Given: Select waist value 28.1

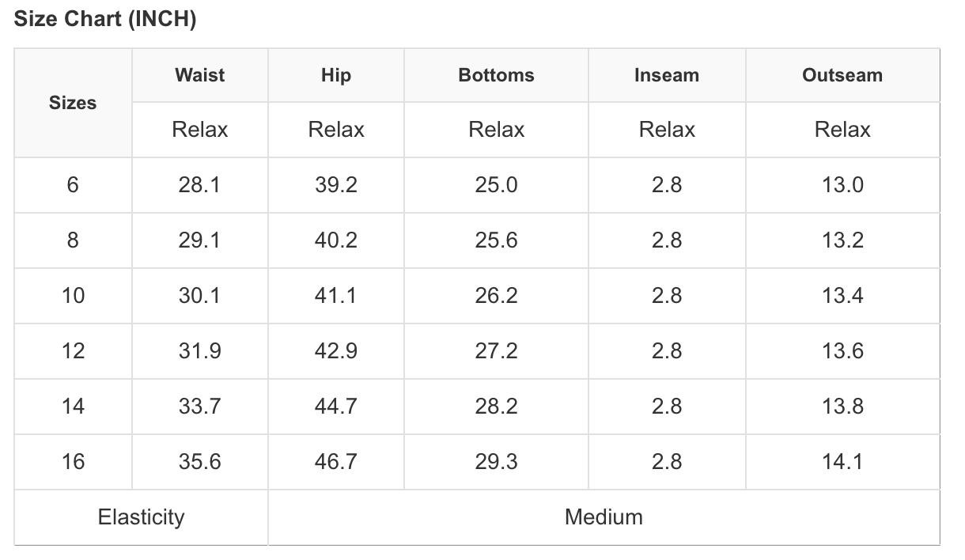Looking at the screenshot, I should point(199,185).
